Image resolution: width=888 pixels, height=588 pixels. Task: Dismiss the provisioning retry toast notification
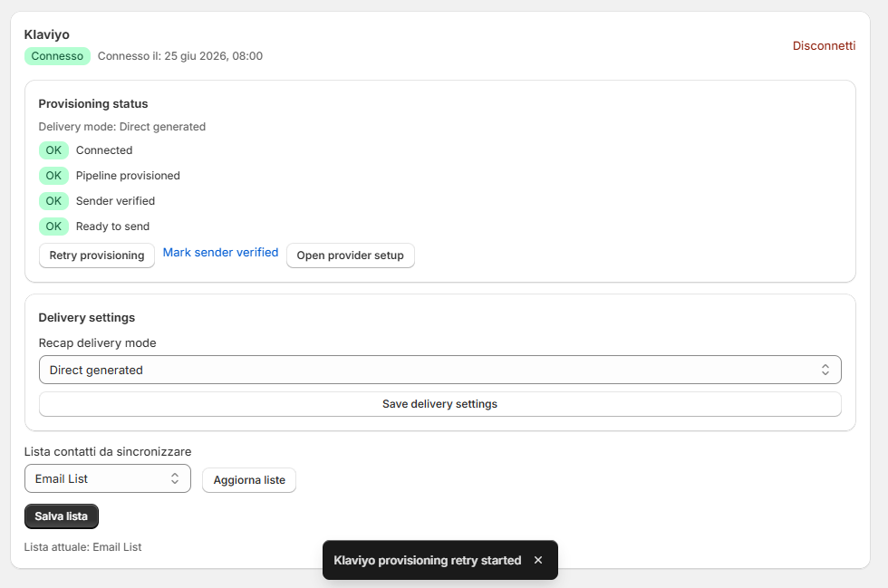coord(538,560)
